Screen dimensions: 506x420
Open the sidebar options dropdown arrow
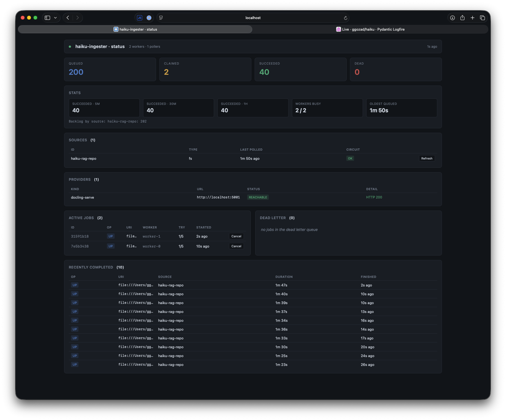point(56,18)
